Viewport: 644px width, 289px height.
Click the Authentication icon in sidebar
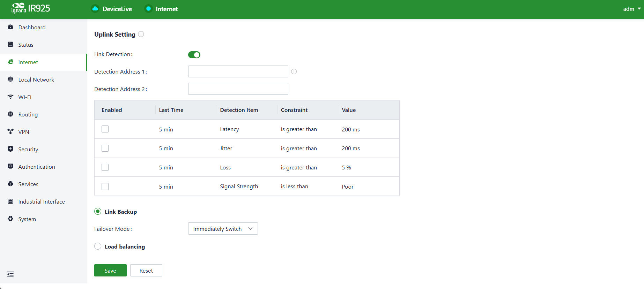[x=10, y=167]
